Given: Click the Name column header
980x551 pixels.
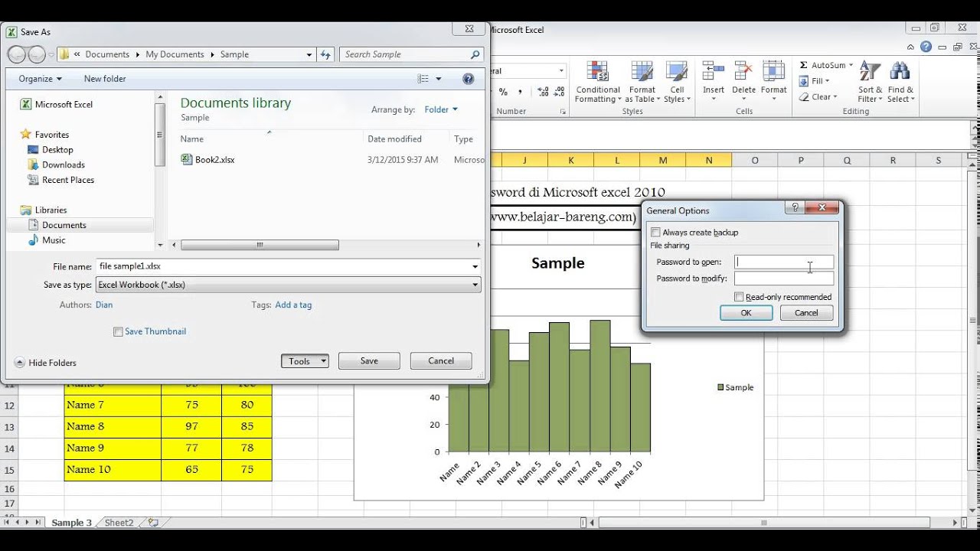Looking at the screenshot, I should point(191,139).
